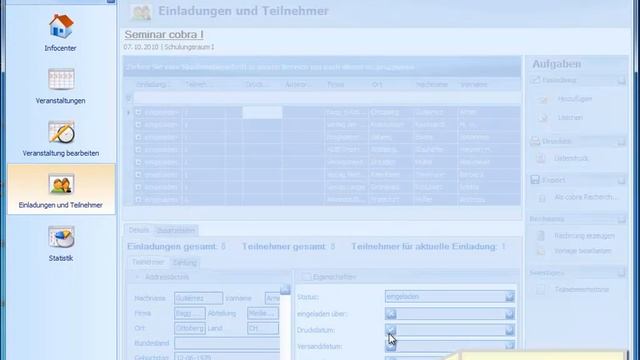Collapse the Rechnung section in Aufgaben
Viewport: 640px width, 360px height.
(621, 220)
